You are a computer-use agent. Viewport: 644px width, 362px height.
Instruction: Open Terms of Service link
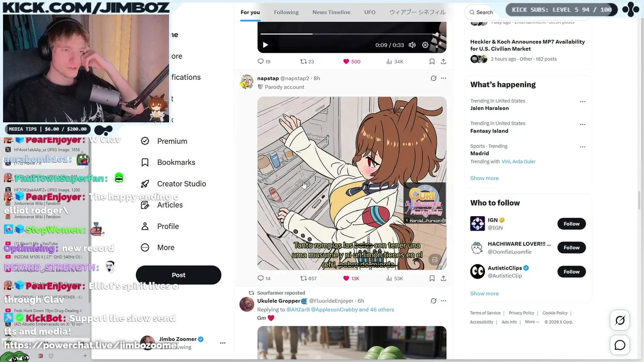coord(485,313)
